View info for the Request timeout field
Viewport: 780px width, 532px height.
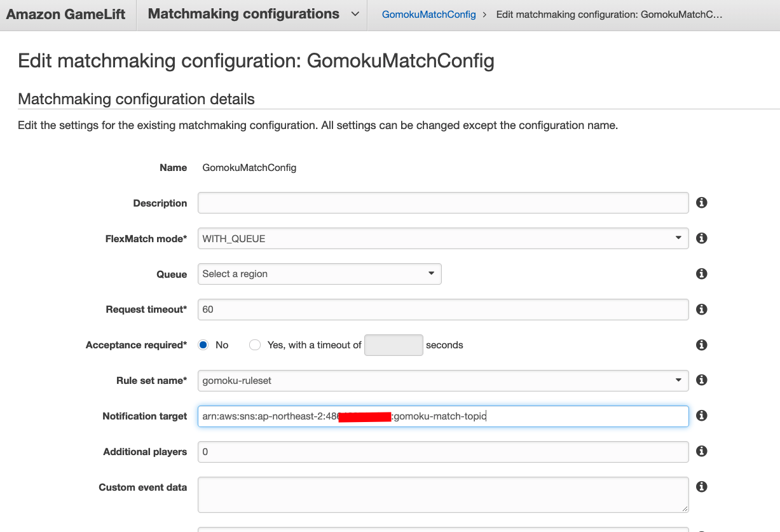pos(702,310)
